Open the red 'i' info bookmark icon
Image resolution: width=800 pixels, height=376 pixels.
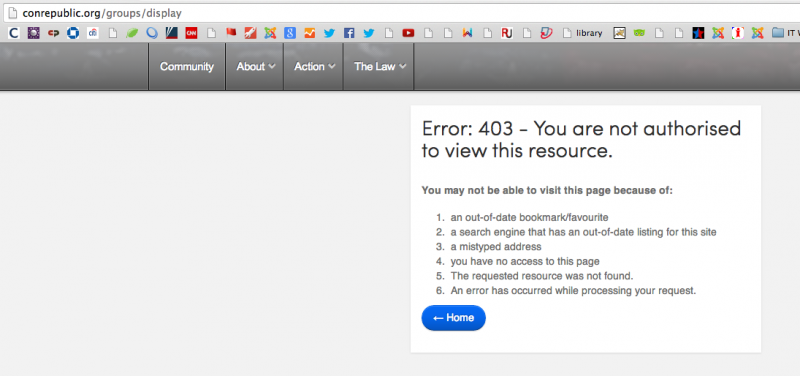738,33
